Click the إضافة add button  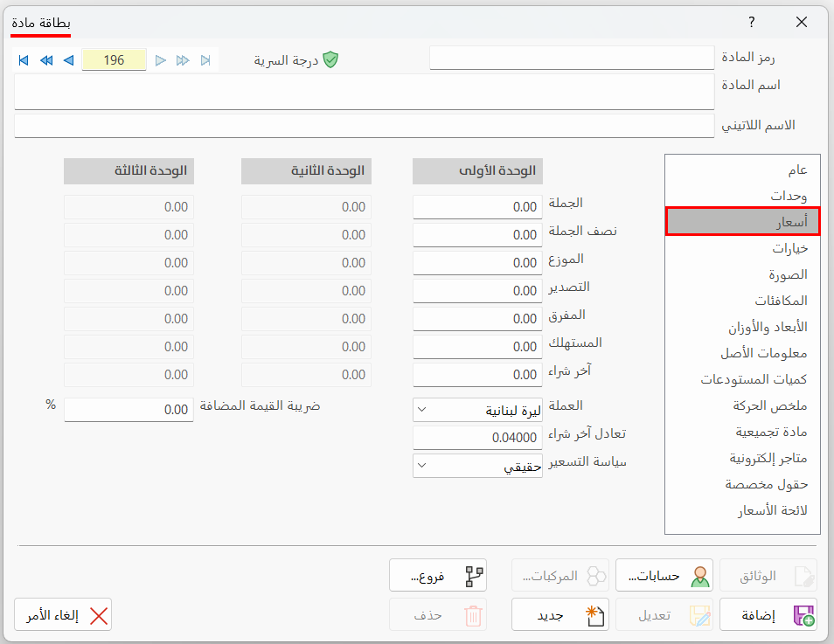click(768, 615)
